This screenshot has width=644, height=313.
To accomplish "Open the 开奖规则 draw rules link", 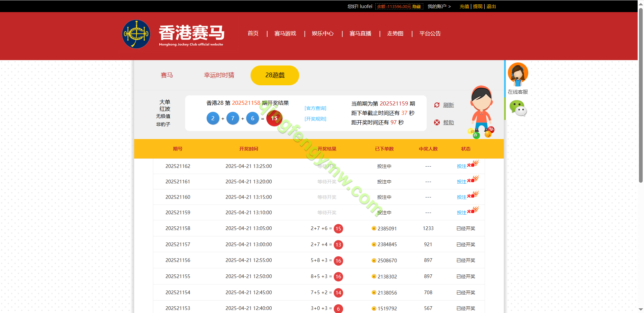I will point(315,119).
